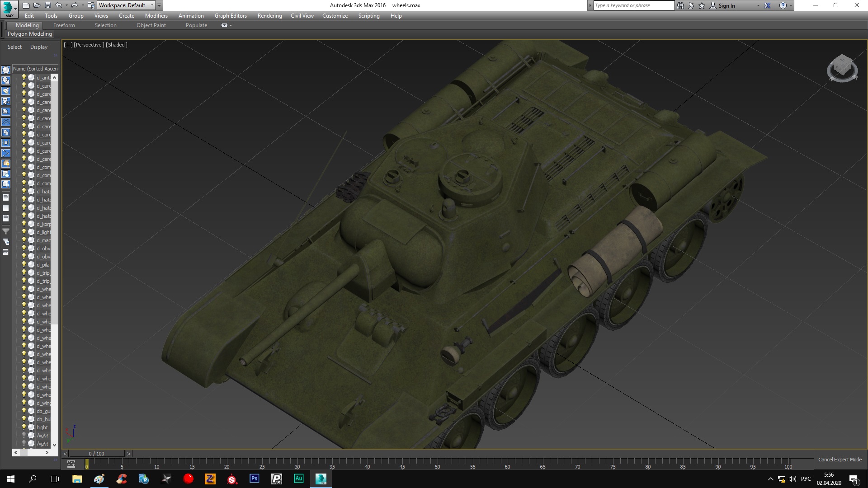Switch to the Freeform ribbon tab
This screenshot has height=488, width=868.
tap(64, 25)
